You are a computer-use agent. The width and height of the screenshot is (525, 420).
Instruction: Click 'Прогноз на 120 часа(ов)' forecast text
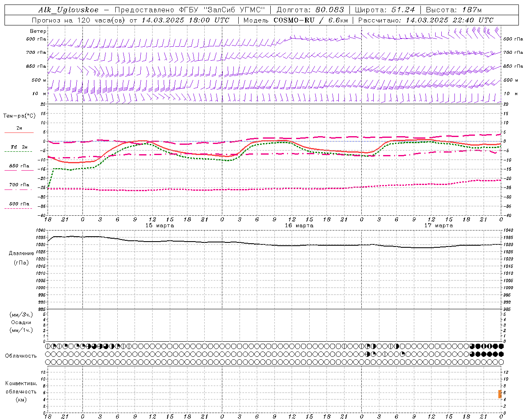click(x=79, y=20)
